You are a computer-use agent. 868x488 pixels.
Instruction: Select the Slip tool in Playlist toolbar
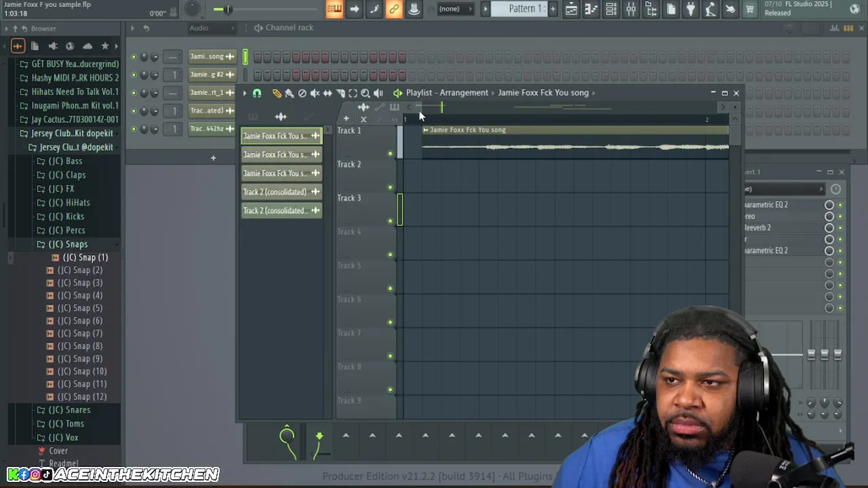click(x=328, y=93)
